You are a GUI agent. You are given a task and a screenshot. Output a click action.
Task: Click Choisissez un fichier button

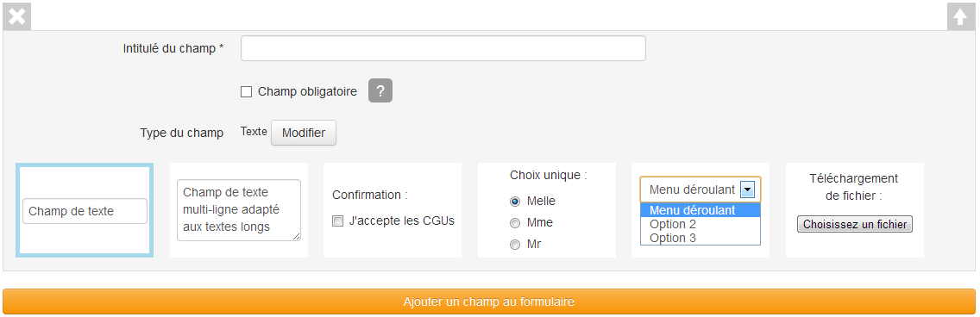coord(854,224)
